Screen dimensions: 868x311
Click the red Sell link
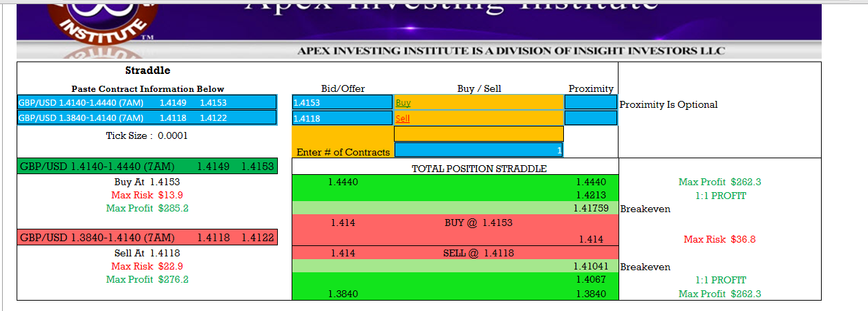tap(402, 119)
